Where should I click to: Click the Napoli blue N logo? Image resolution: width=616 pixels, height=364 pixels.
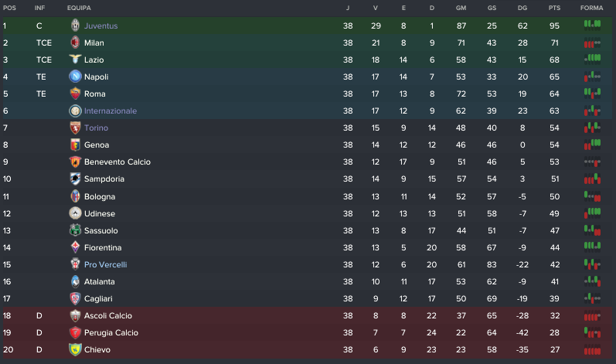(75, 77)
